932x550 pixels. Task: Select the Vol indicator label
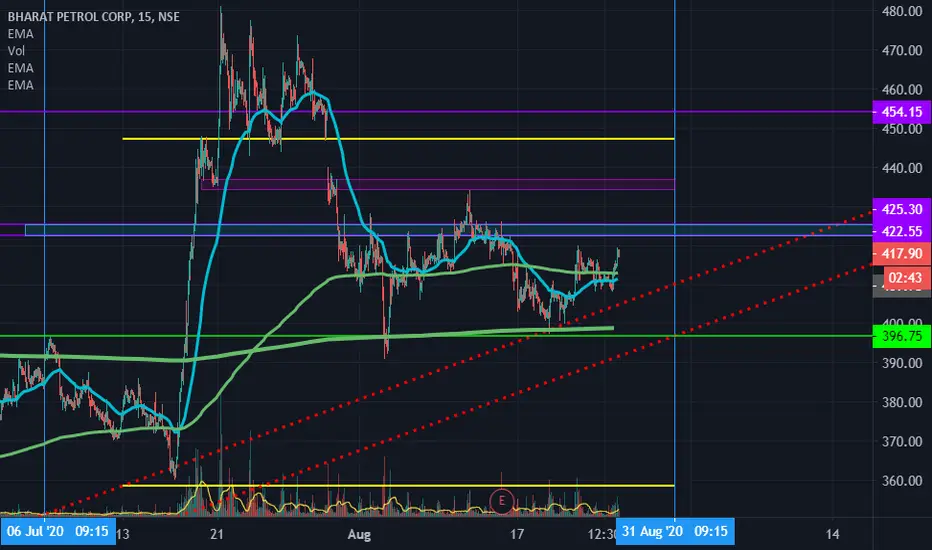click(16, 51)
